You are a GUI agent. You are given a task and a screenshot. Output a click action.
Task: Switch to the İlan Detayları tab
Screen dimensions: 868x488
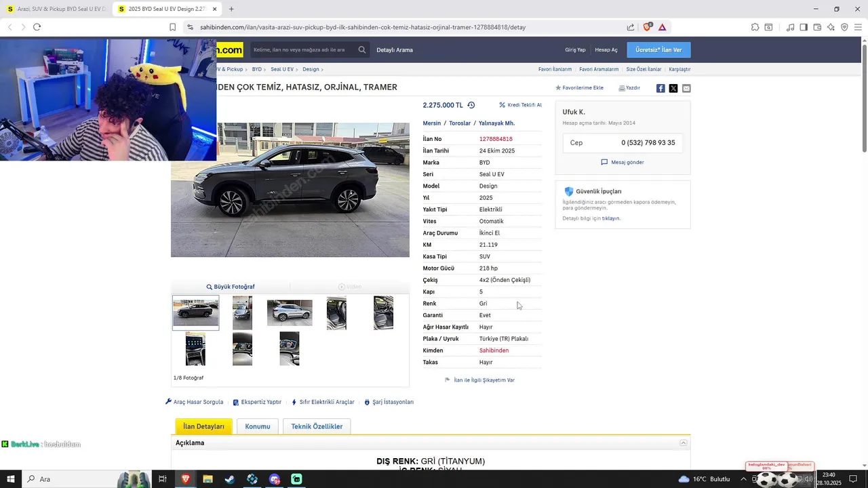[x=203, y=426]
